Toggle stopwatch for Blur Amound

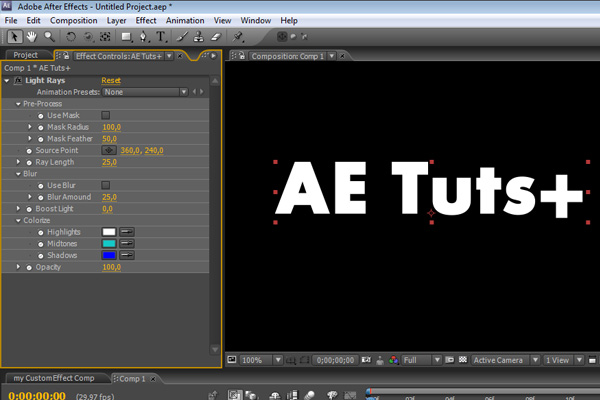(x=41, y=198)
